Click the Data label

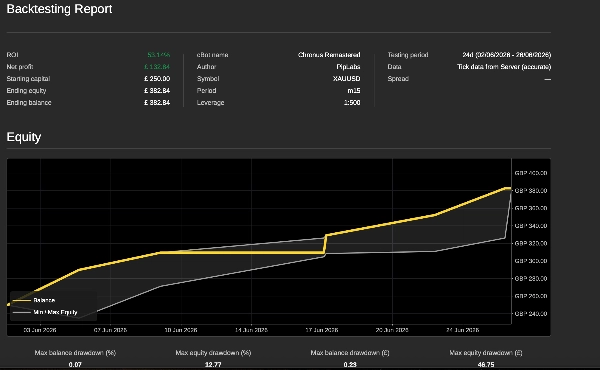[x=394, y=67]
